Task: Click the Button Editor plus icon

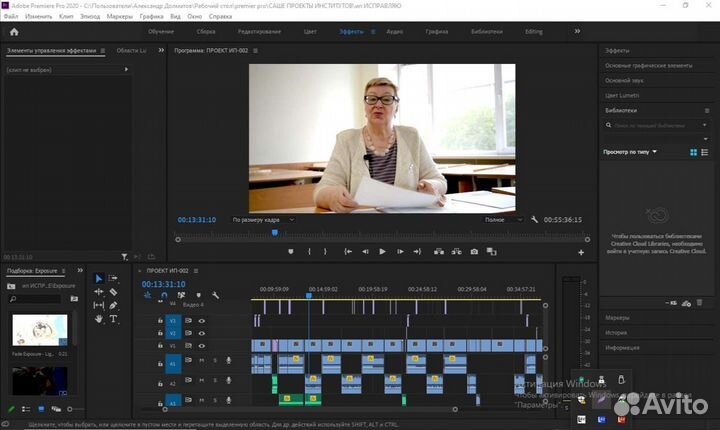Action: [580, 252]
